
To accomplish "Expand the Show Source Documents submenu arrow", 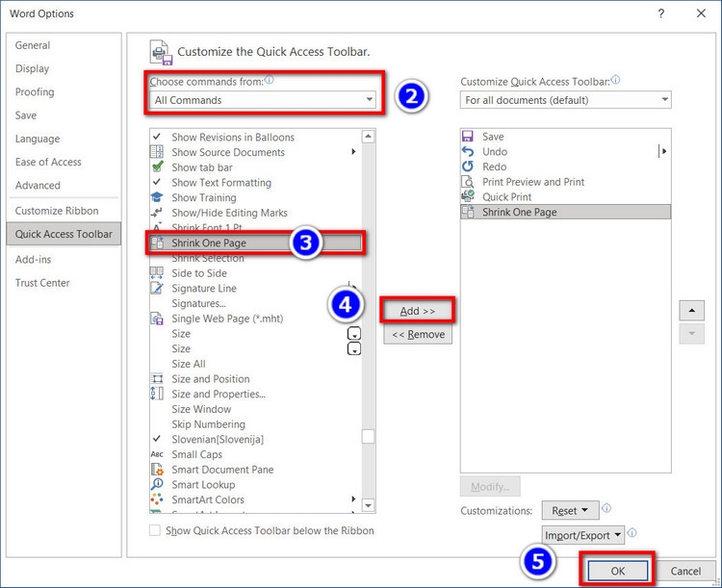I will [x=353, y=151].
